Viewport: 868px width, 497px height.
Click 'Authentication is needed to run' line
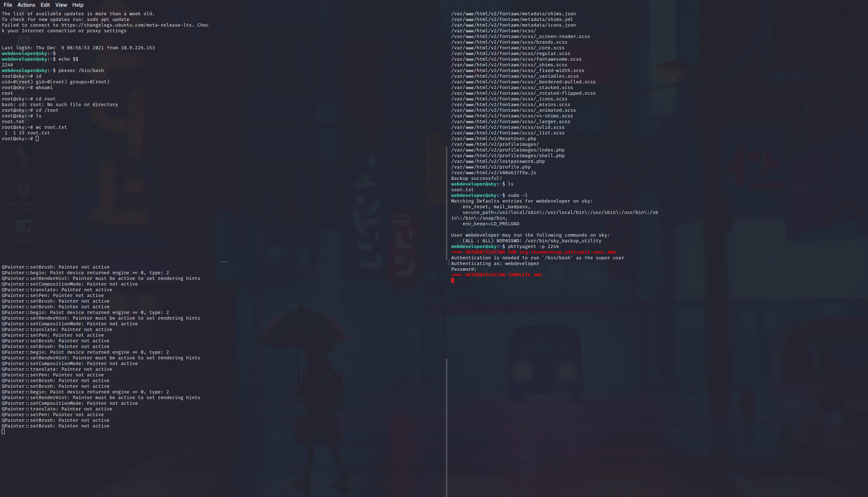pyautogui.click(x=538, y=258)
